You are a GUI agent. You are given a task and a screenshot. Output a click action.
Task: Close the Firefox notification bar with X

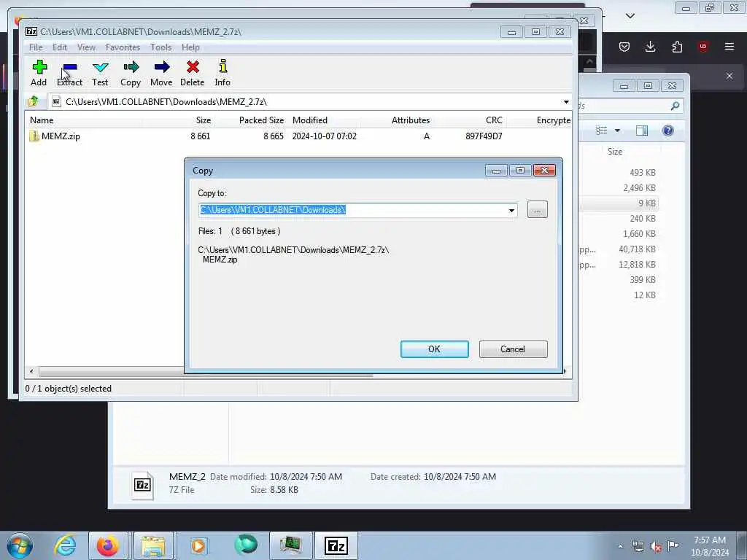tap(729, 76)
